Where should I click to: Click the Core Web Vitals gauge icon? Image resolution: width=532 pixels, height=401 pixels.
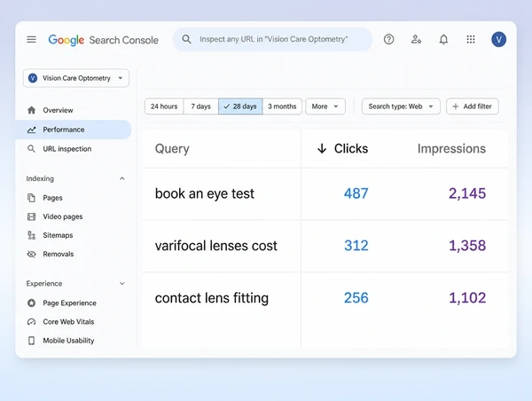[32, 322]
